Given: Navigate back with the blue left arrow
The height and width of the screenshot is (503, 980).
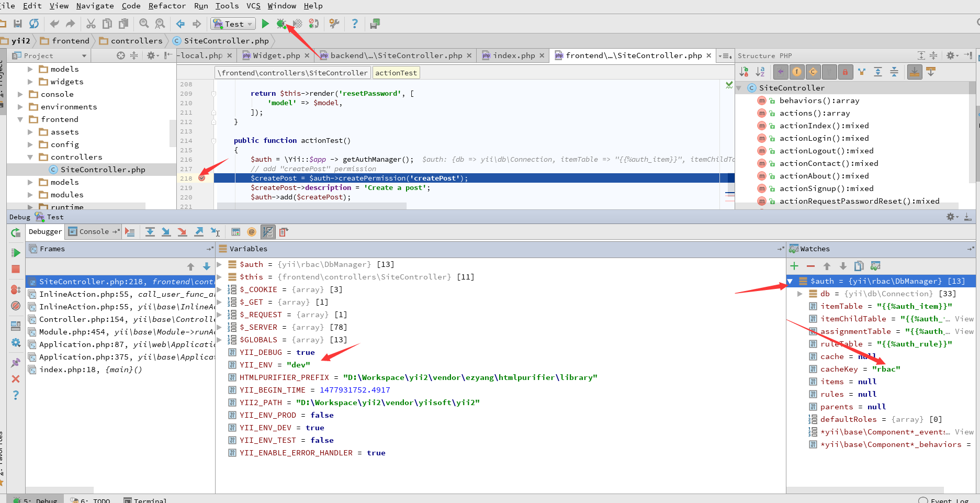Looking at the screenshot, I should click(181, 24).
